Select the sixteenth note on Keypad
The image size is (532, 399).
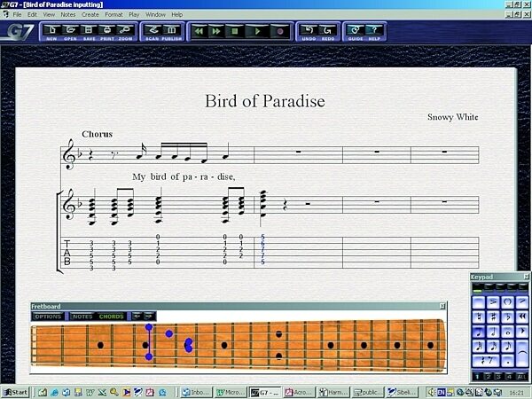pos(493,347)
